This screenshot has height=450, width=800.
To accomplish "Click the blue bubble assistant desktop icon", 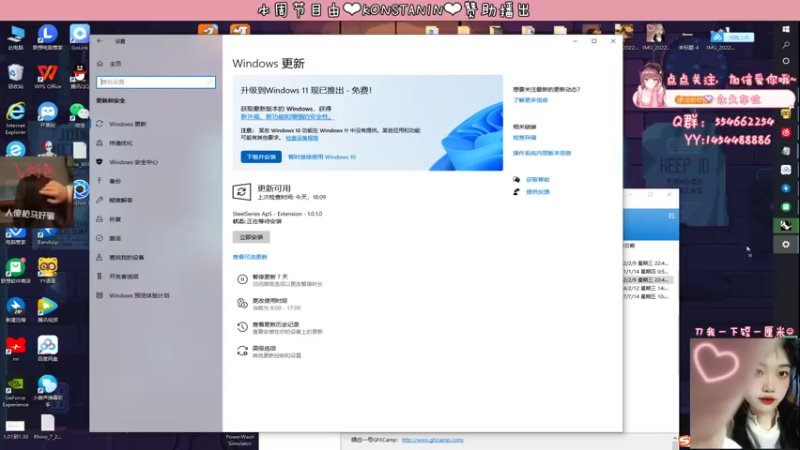I will click(x=47, y=391).
